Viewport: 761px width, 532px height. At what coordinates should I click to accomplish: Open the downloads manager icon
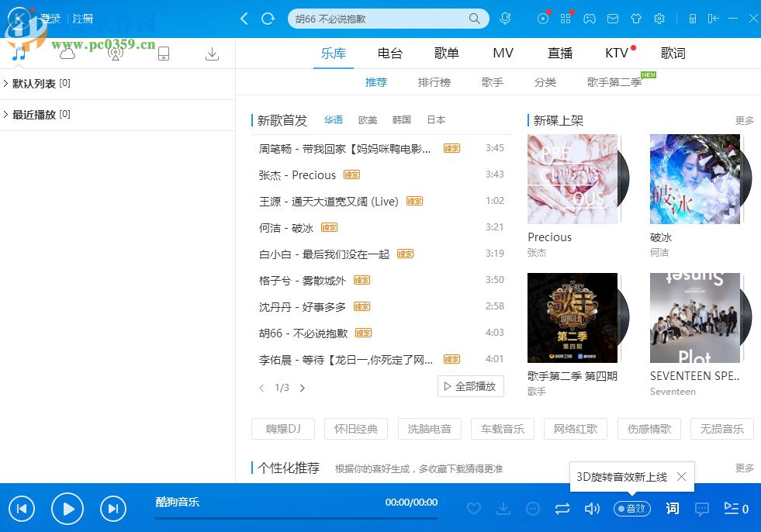click(x=212, y=53)
